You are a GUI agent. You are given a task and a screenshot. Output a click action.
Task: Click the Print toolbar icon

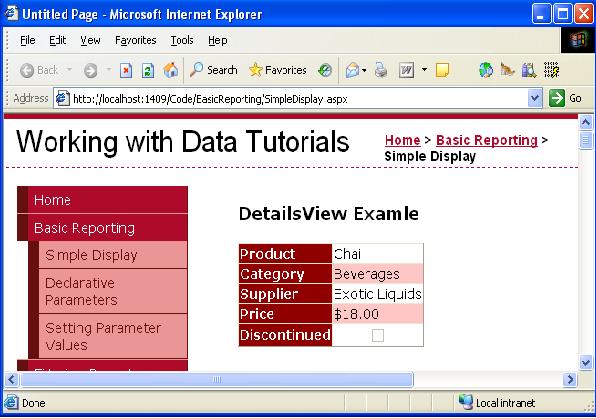point(380,70)
